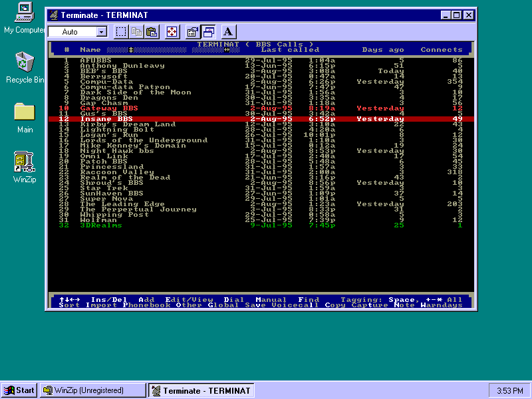Select Omni Link entry
Screen dimensions: 532x399
click(261, 156)
